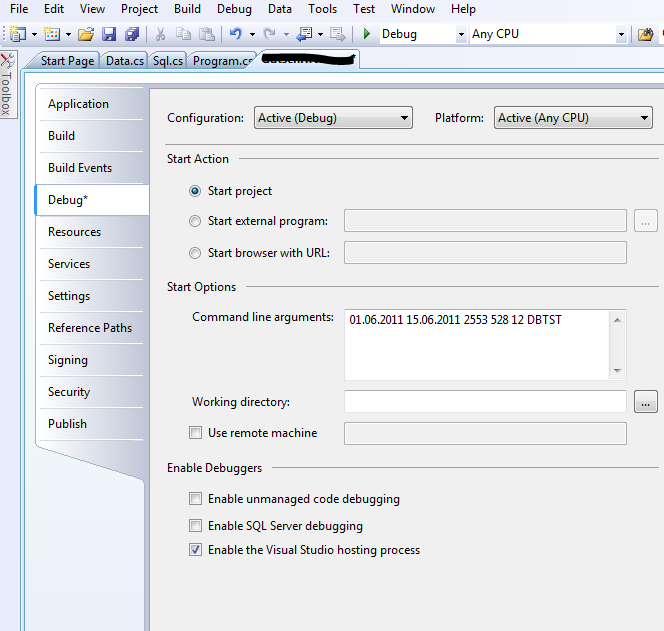Select the Start project radio button

(x=195, y=191)
